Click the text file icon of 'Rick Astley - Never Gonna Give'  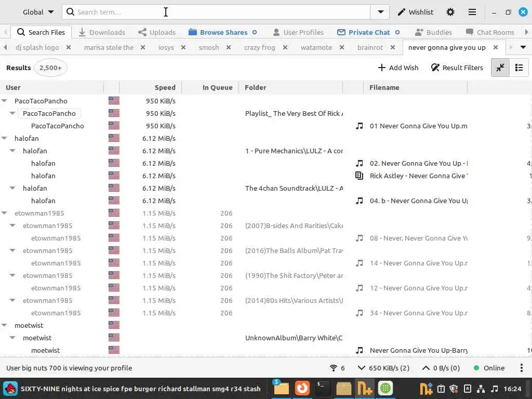[360, 176]
